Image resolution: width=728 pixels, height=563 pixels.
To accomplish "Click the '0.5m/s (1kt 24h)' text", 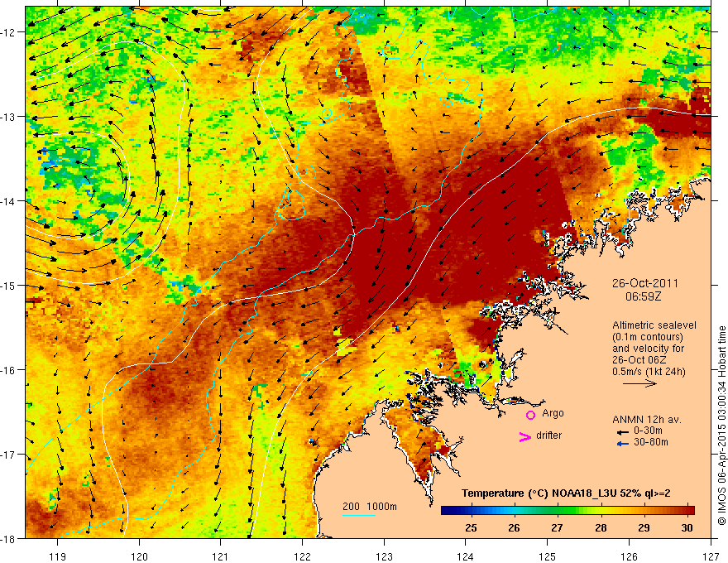I will tap(649, 371).
